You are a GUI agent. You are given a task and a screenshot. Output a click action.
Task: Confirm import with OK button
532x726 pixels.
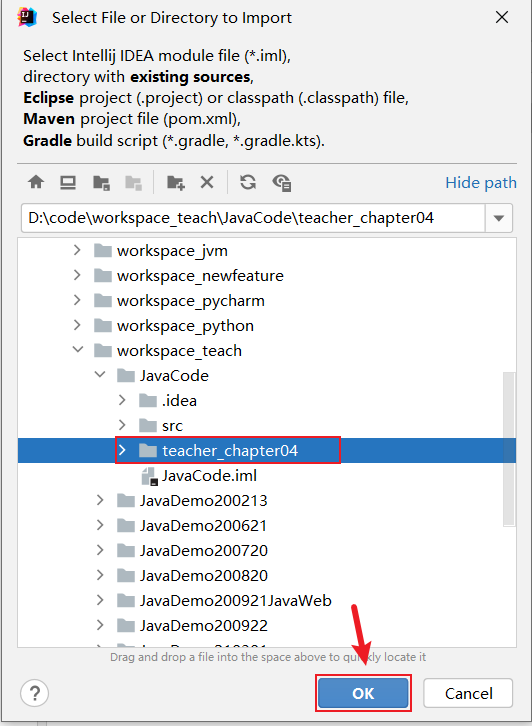click(x=363, y=693)
